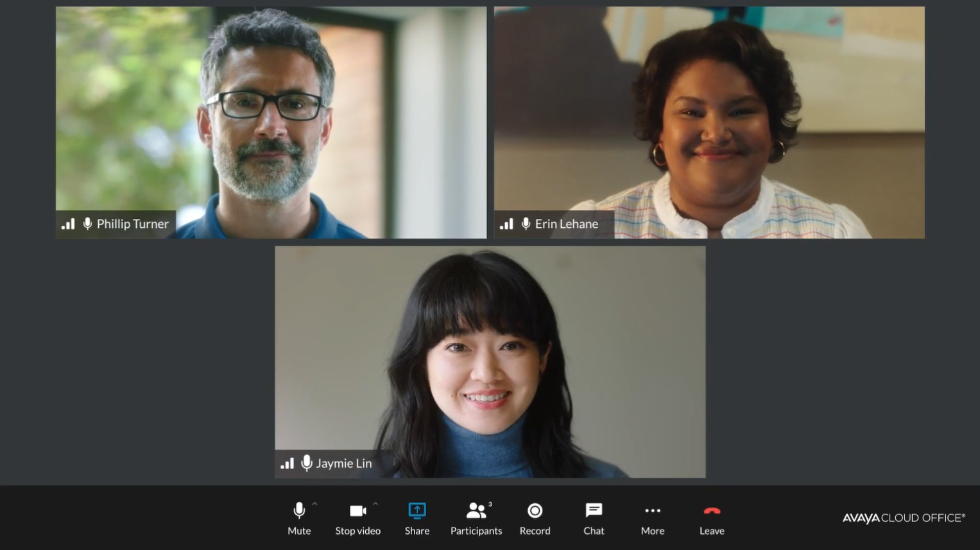980x550 pixels.
Task: Open the Chat panel icon
Action: [x=593, y=510]
